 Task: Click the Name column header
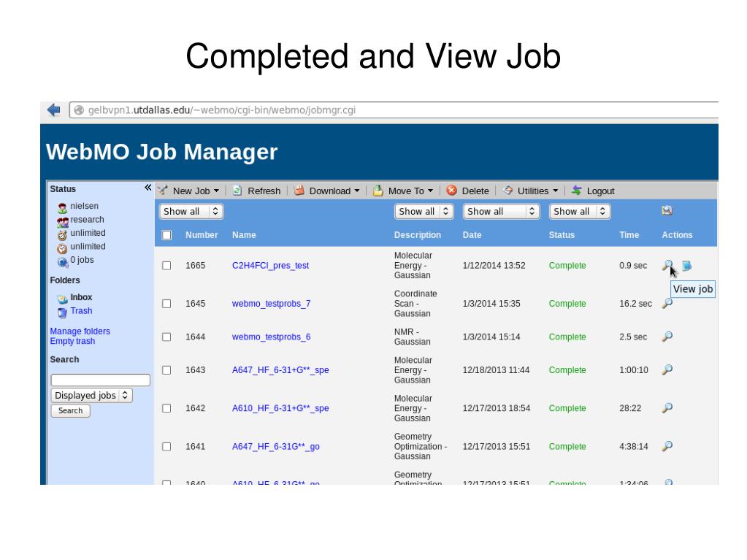pyautogui.click(x=244, y=235)
